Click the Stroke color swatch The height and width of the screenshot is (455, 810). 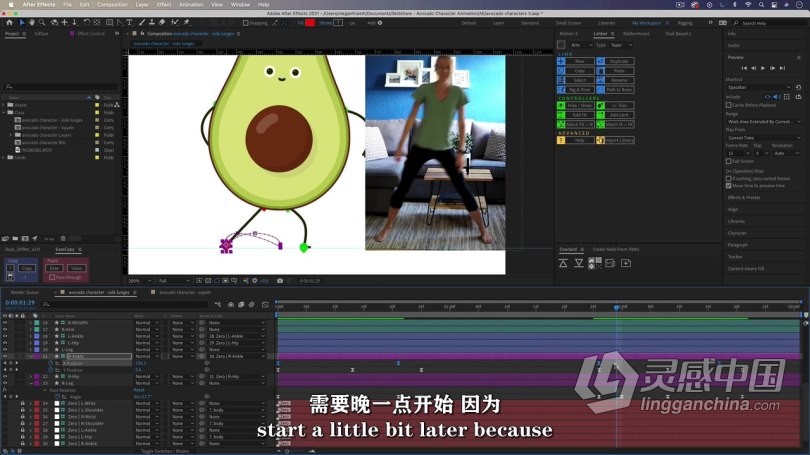(338, 23)
